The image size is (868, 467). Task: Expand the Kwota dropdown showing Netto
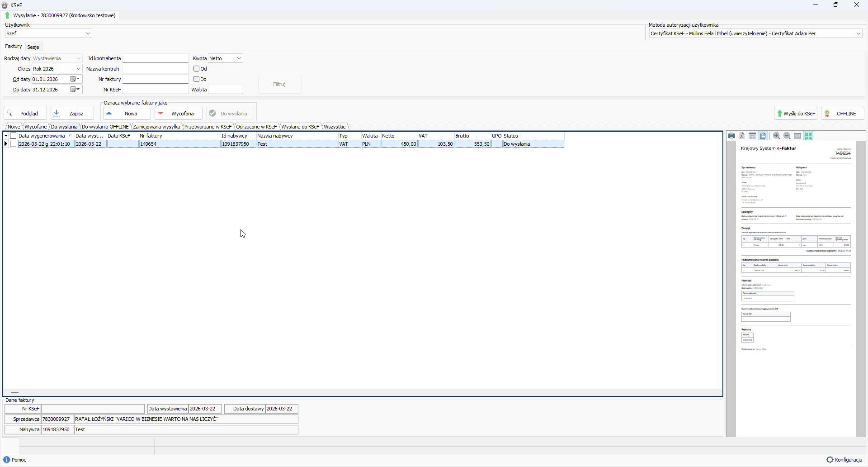click(239, 58)
